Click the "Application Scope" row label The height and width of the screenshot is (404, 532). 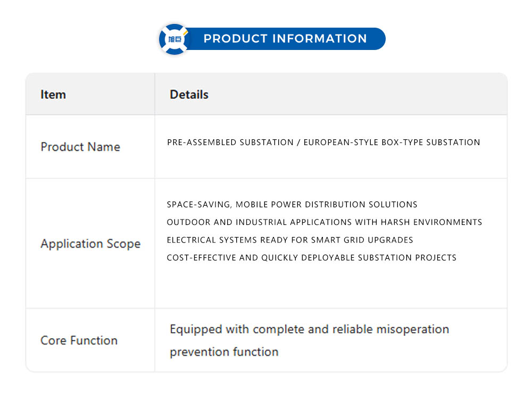(x=90, y=244)
